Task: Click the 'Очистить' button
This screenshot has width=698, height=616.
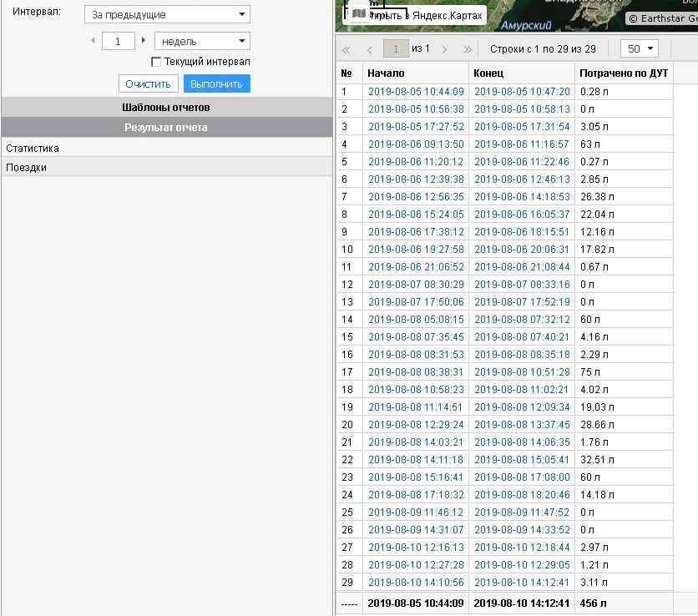Action: point(149,83)
